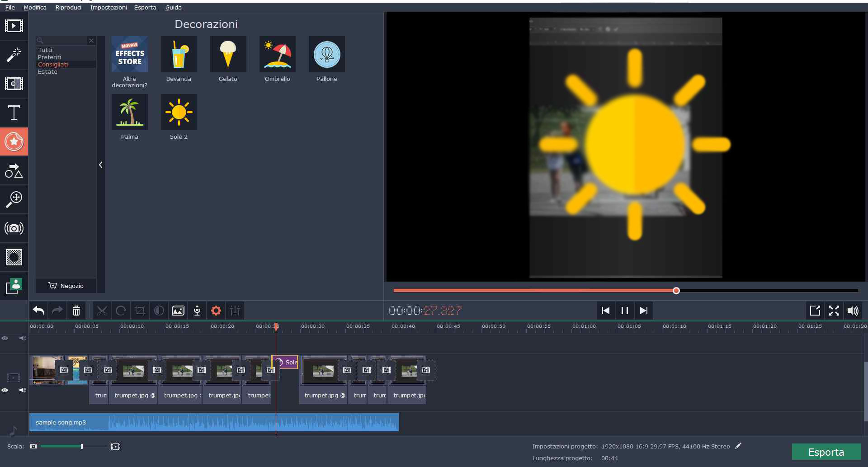Click the scissors split icon
The image size is (868, 467).
(102, 311)
